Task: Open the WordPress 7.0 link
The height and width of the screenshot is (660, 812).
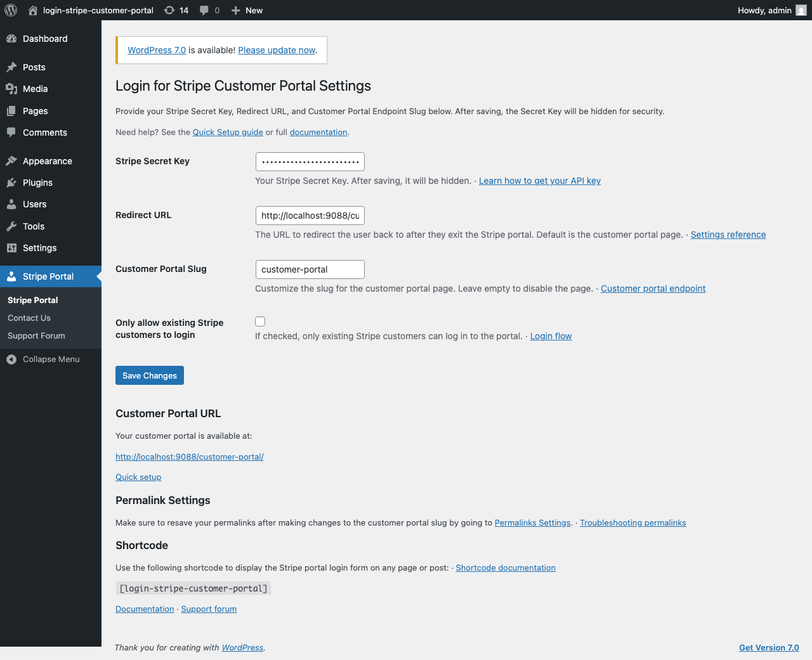Action: click(157, 50)
